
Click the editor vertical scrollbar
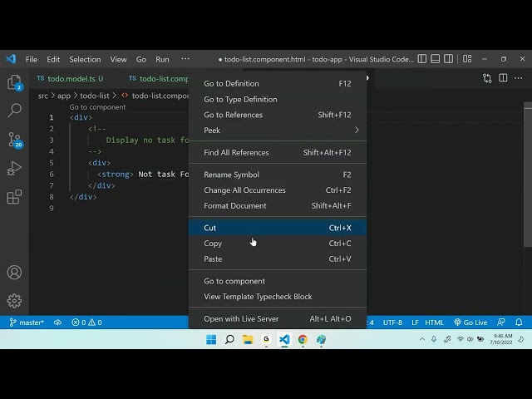click(528, 174)
